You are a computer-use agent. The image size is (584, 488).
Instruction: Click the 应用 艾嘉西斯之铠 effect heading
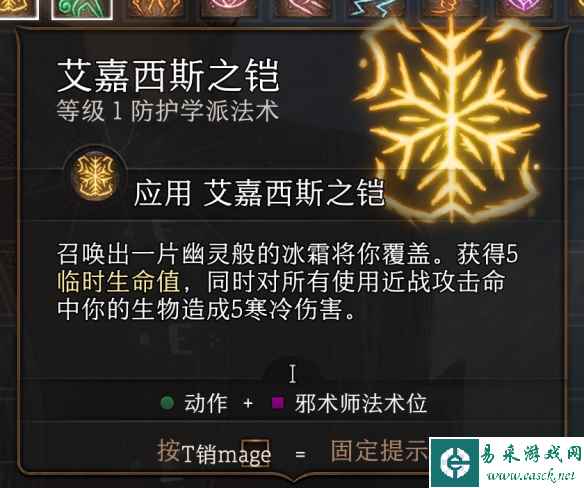pyautogui.click(x=258, y=193)
